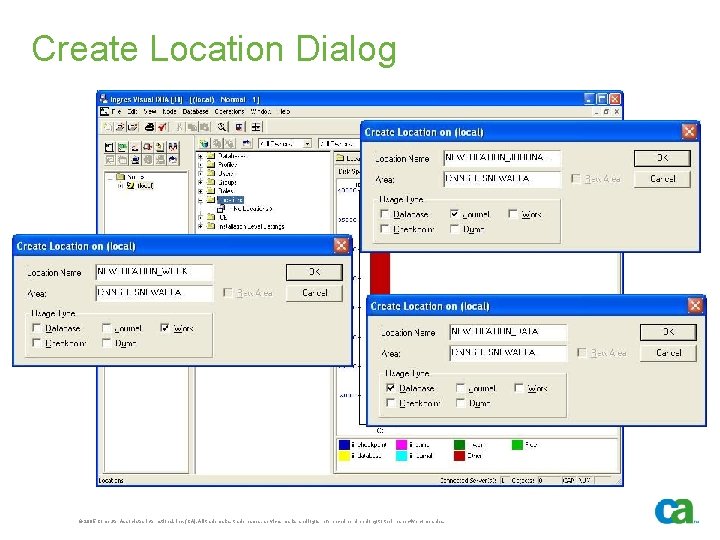
Task: Check Dump in the left Create Location dialog
Action: point(107,343)
